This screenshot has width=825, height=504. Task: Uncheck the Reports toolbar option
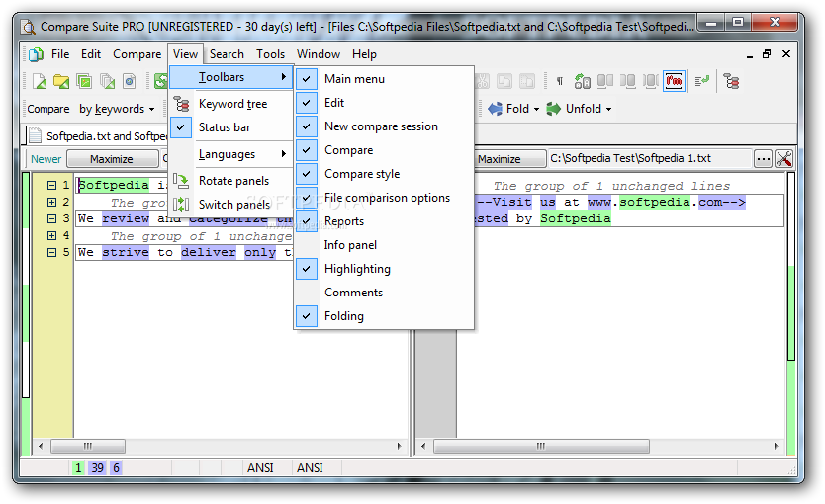point(307,221)
